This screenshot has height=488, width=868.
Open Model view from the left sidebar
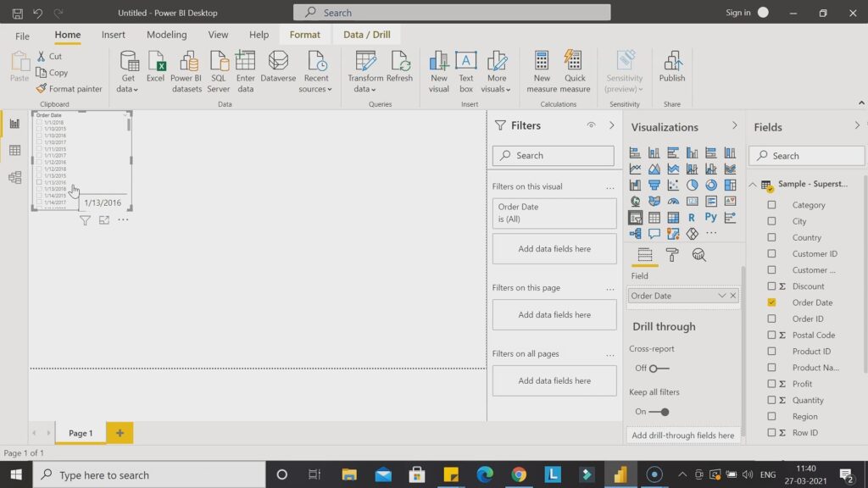tap(14, 178)
